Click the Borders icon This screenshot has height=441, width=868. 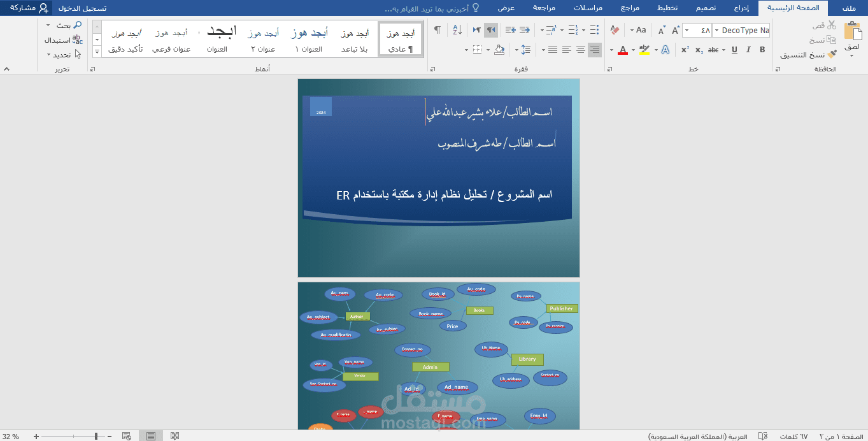click(x=478, y=50)
